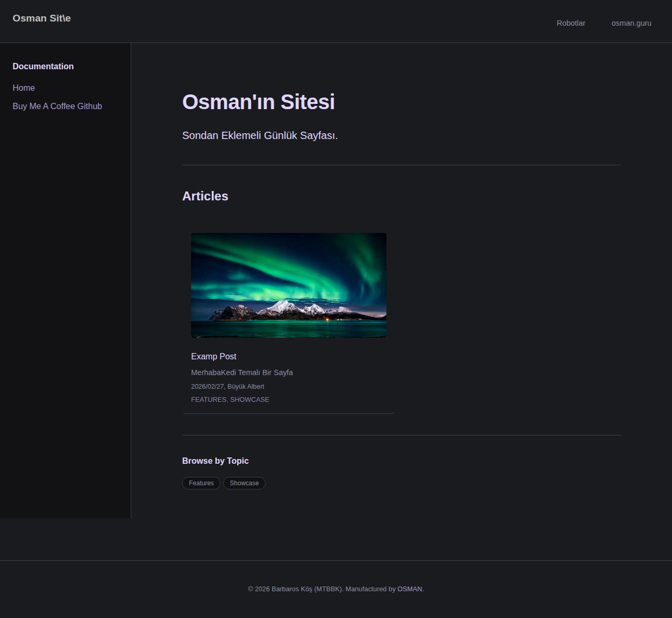Open the Osman Site logo link
This screenshot has width=672, height=618.
41,18
